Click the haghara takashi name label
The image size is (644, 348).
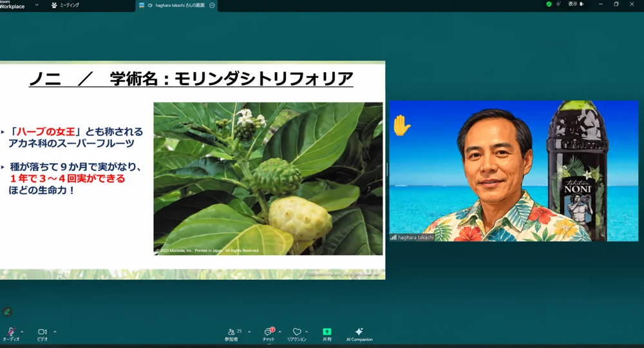(412, 238)
